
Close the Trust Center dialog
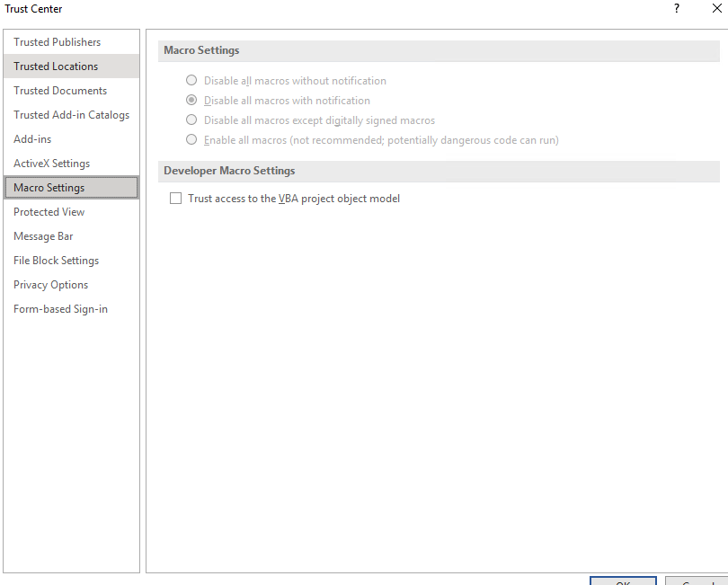(x=717, y=8)
